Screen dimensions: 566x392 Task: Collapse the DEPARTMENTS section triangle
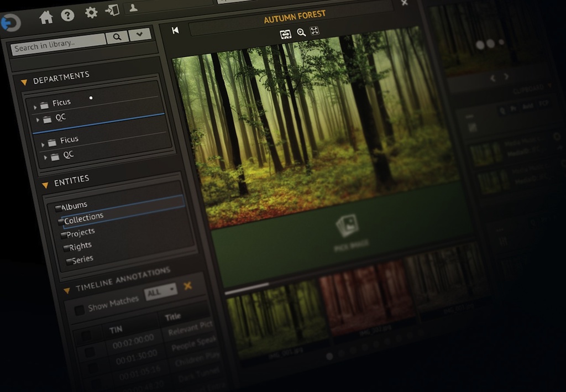click(x=24, y=82)
